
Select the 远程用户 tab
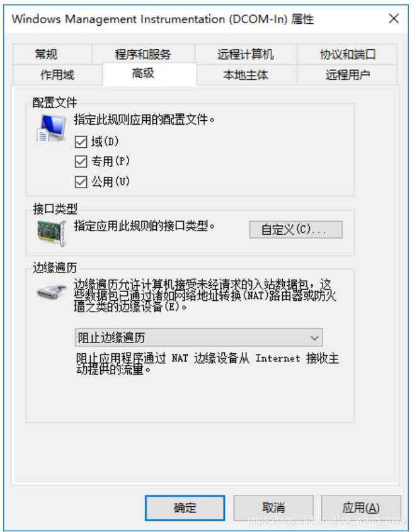point(347,75)
